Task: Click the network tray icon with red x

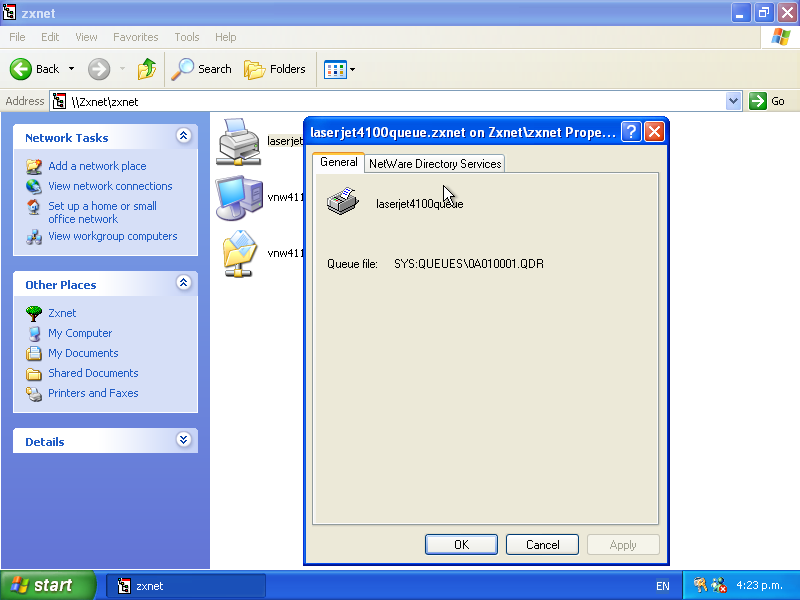Action: (719, 585)
